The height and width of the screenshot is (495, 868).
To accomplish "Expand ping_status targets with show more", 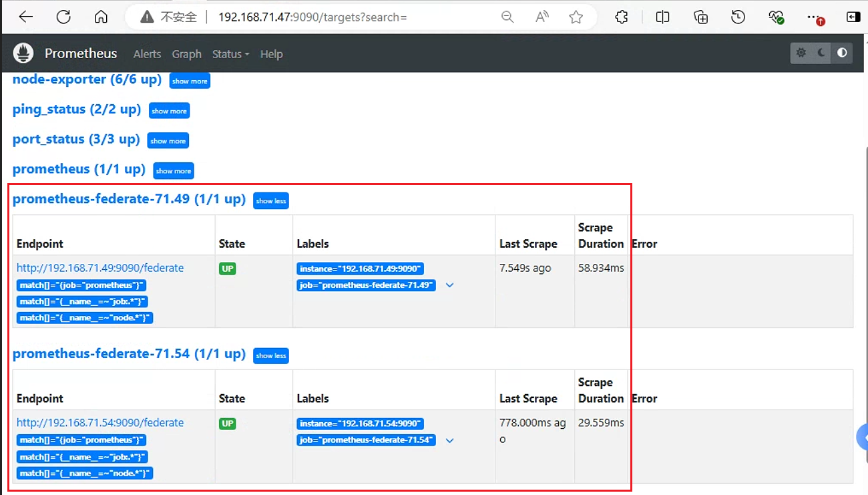I will click(x=169, y=111).
